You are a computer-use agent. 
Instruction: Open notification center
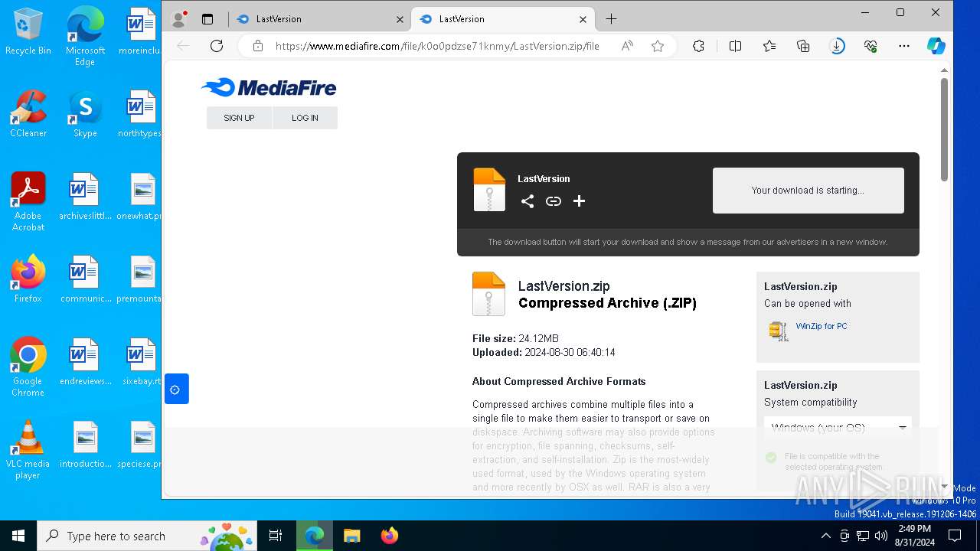(x=955, y=536)
